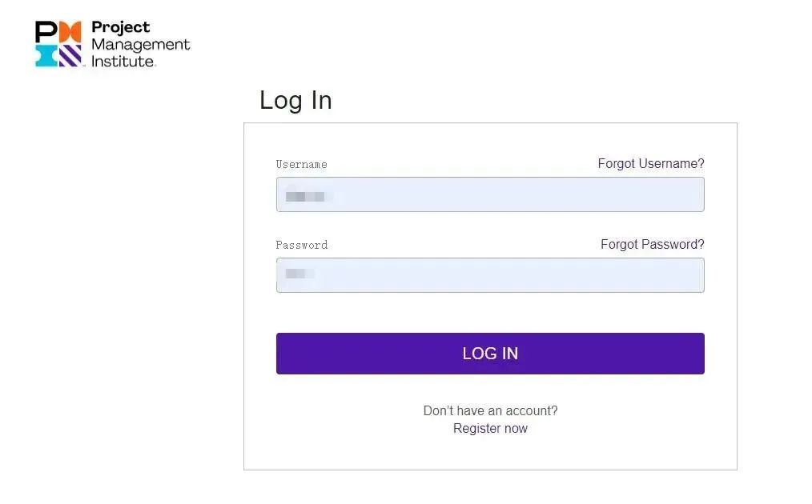
Task: Click the Username field label
Action: pos(301,165)
